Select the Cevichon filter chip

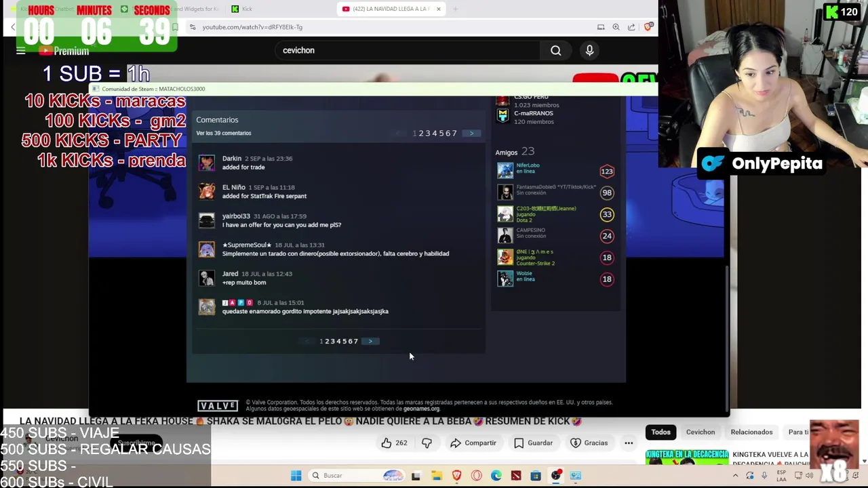pyautogui.click(x=700, y=432)
